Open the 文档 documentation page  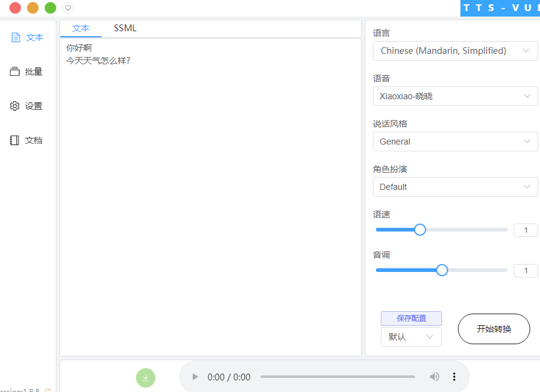pos(27,140)
